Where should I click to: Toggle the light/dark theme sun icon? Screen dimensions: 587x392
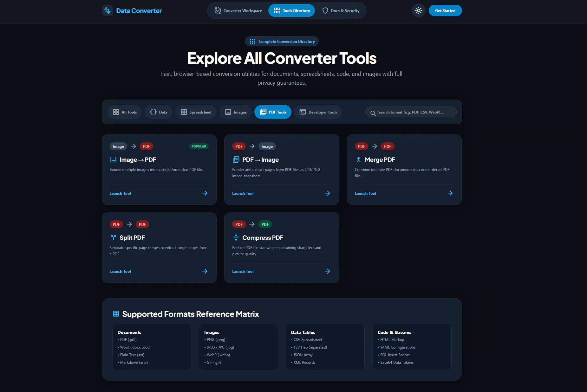coord(419,10)
